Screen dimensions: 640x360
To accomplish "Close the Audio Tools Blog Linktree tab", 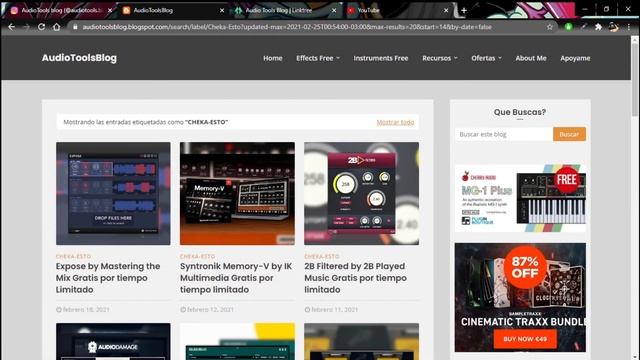I will tap(334, 11).
